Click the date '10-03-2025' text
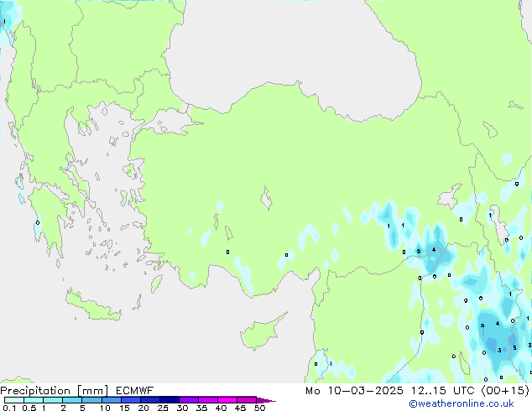The width and height of the screenshot is (532, 411). coord(366,391)
